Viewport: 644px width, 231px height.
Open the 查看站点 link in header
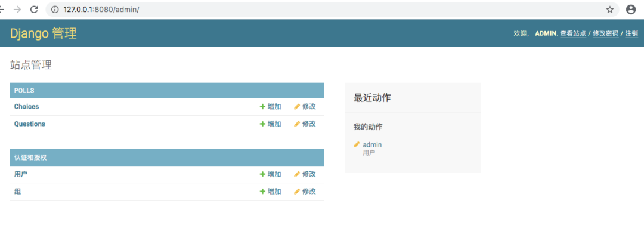pos(573,33)
